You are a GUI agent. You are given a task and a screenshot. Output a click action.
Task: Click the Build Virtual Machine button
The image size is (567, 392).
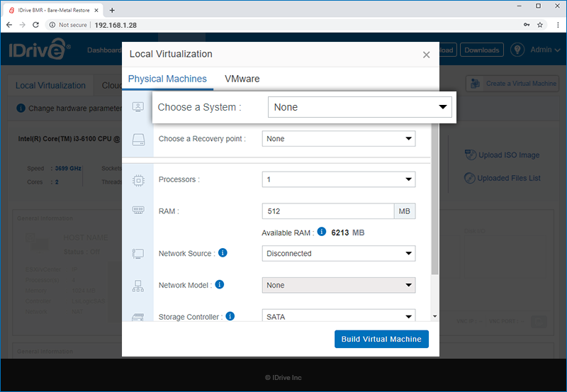(x=381, y=340)
